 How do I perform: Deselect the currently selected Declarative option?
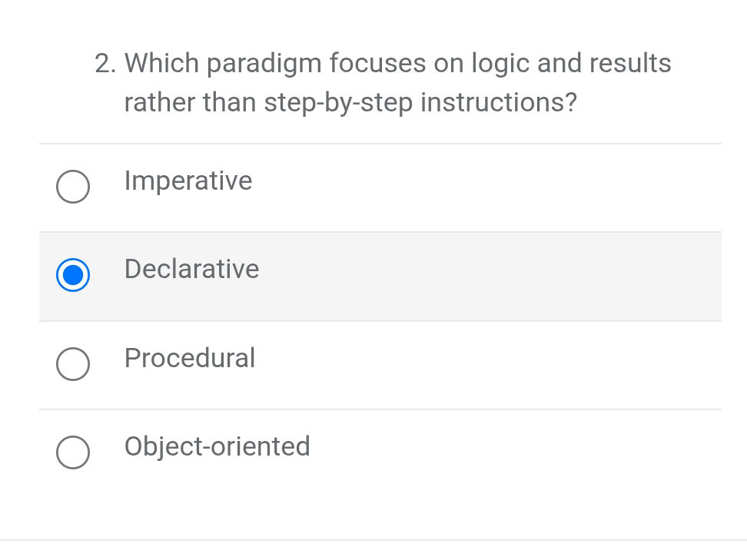(x=72, y=275)
